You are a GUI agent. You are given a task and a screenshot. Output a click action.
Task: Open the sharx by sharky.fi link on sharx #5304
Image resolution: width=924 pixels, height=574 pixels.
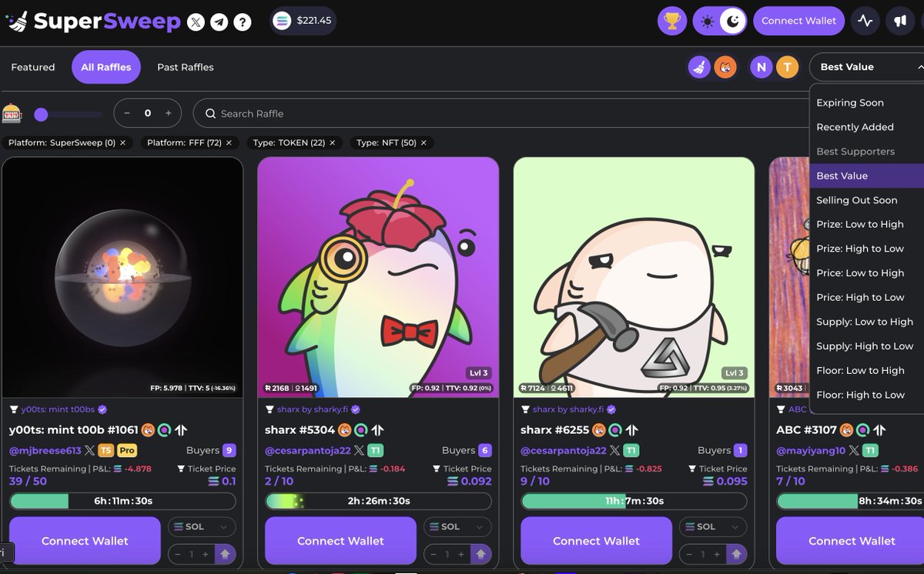(312, 409)
